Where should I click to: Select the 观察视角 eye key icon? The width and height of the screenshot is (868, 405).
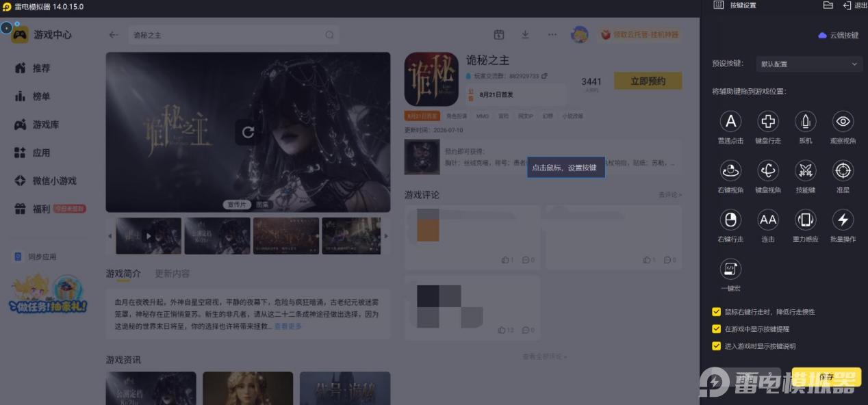pos(843,122)
